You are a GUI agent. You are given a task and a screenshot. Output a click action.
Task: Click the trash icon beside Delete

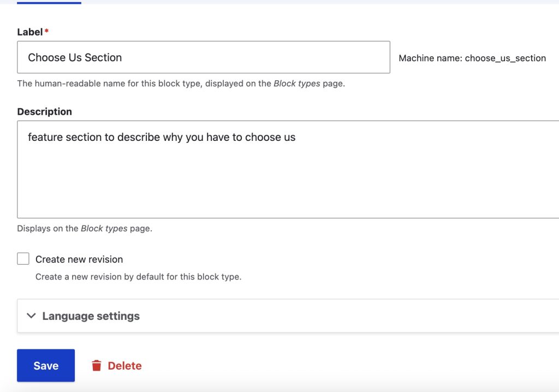[x=97, y=366]
